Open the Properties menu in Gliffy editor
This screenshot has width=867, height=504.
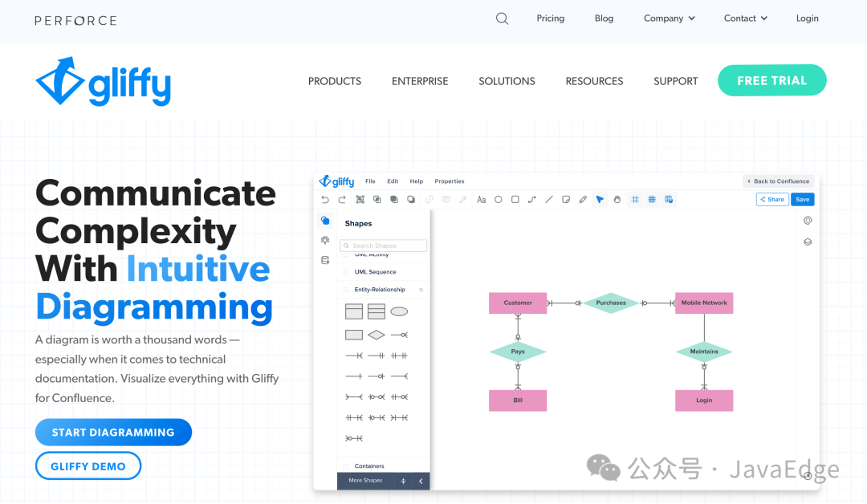[x=450, y=181]
